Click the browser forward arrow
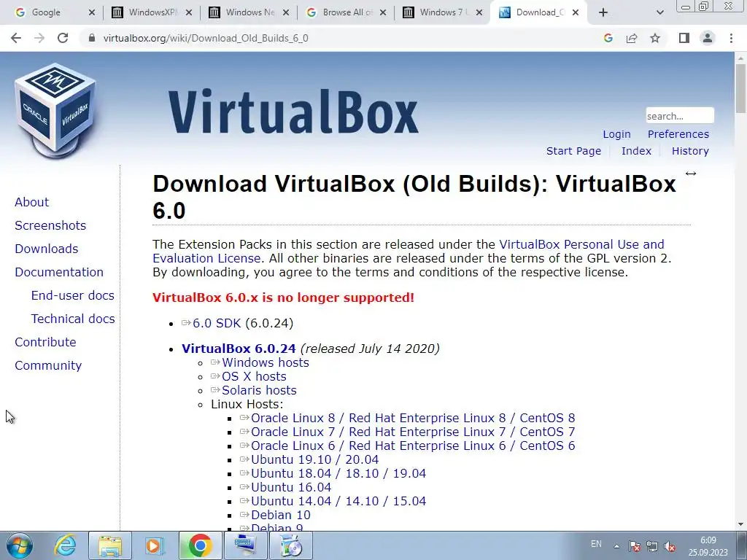 pos(39,38)
